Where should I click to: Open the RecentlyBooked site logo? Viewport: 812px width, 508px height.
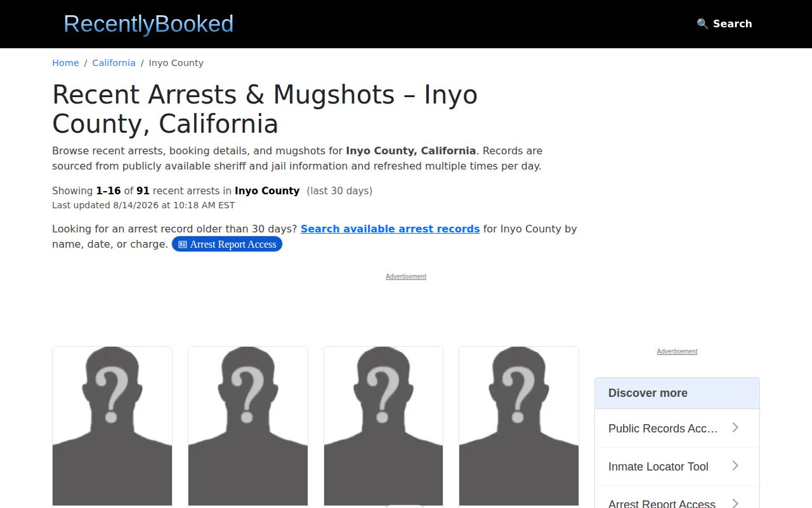(148, 23)
